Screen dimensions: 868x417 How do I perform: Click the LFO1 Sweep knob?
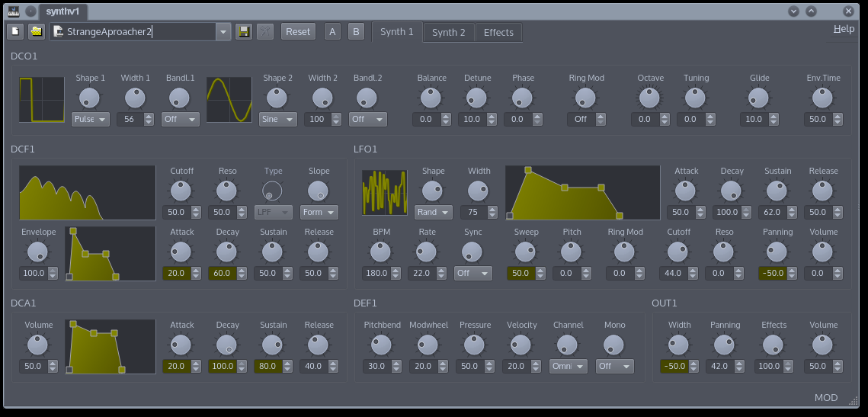point(526,252)
